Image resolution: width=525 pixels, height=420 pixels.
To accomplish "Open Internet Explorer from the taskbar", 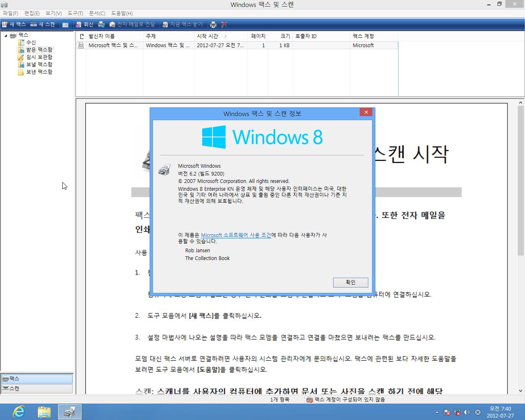I will click(x=19, y=412).
